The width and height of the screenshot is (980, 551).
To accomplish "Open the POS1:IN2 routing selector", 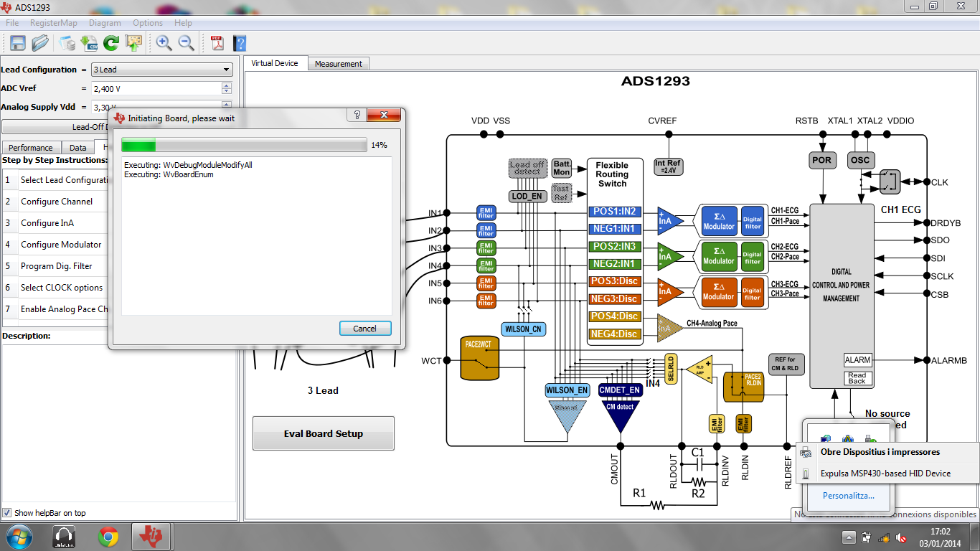I will point(613,212).
